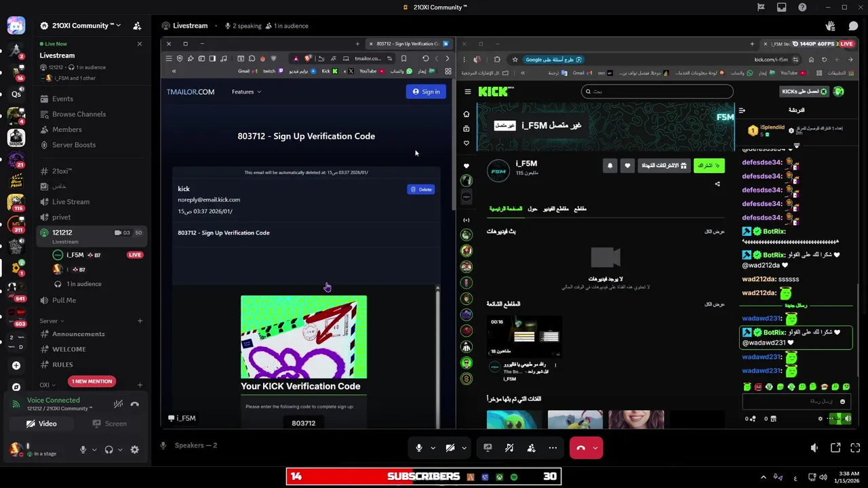Open the output device dropdown beside headphones
The height and width of the screenshot is (488, 868).
point(120,449)
